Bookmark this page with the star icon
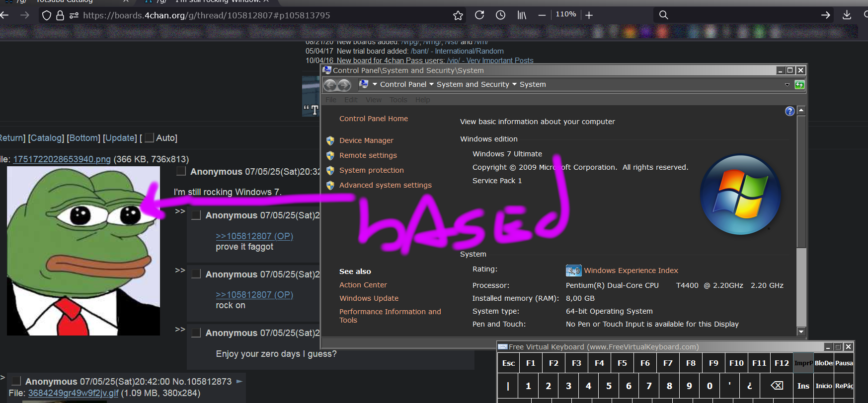Image resolution: width=868 pixels, height=403 pixels. 458,15
